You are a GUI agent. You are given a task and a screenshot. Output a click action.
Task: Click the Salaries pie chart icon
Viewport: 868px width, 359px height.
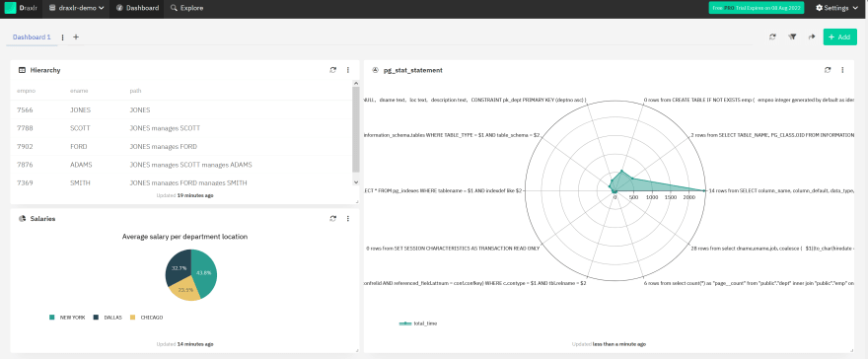[22, 219]
